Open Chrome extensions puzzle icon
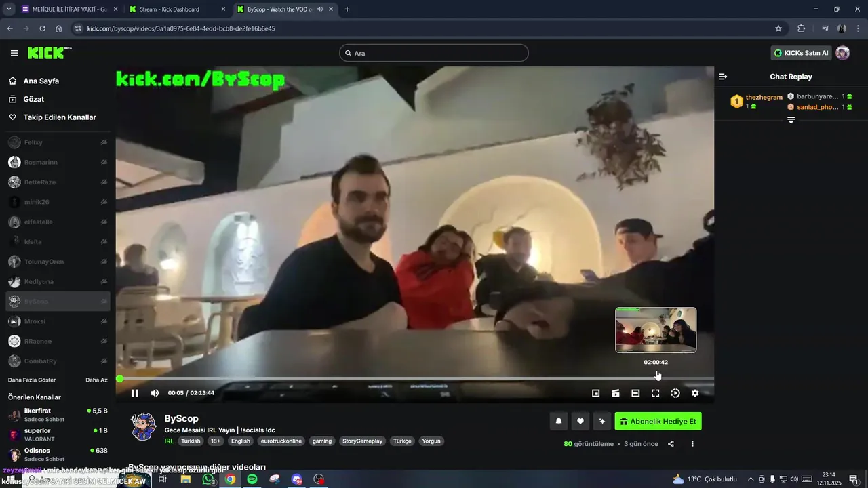868x488 pixels. [x=801, y=28]
